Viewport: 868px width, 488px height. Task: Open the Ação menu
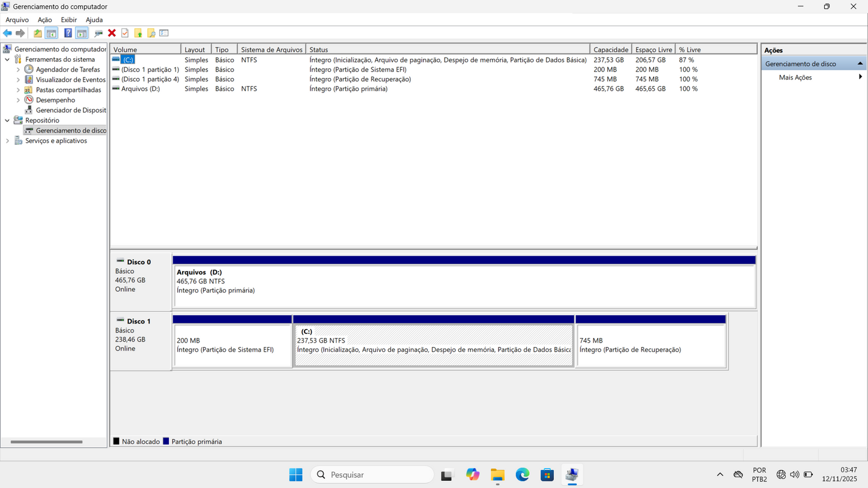point(44,19)
